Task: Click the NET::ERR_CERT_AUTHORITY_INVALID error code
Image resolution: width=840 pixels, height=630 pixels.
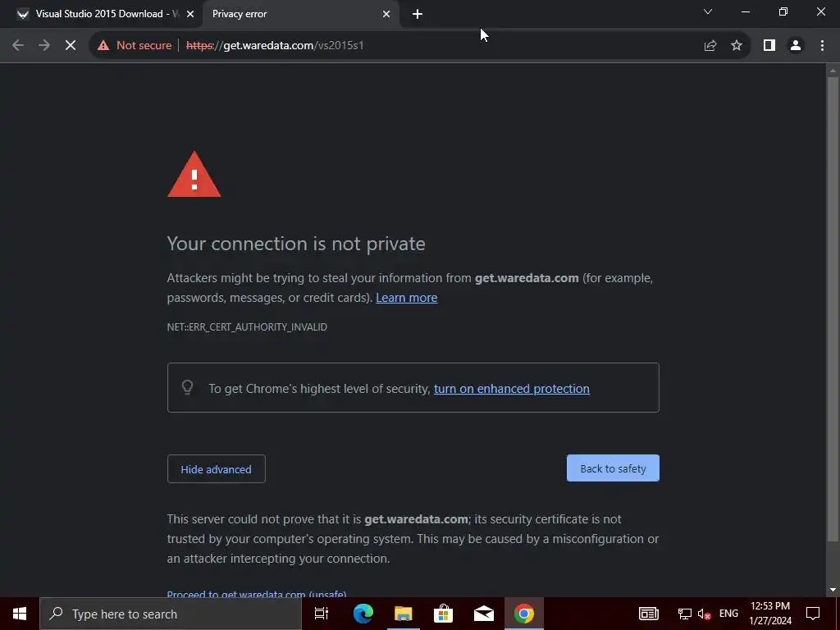Action: click(x=247, y=326)
